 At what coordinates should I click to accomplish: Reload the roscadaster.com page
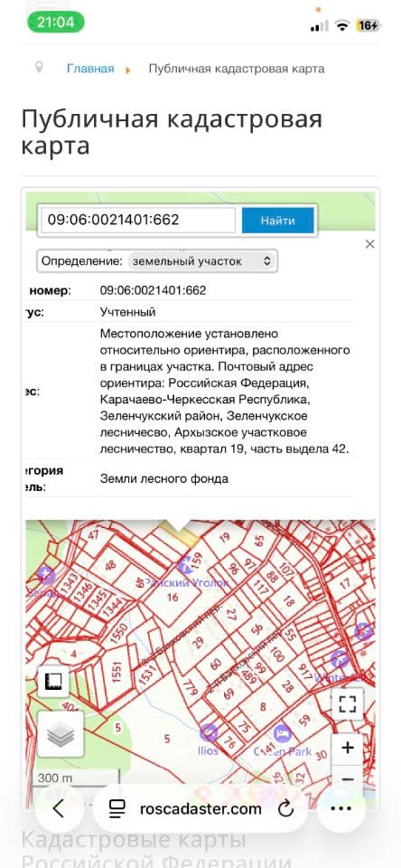(x=285, y=809)
